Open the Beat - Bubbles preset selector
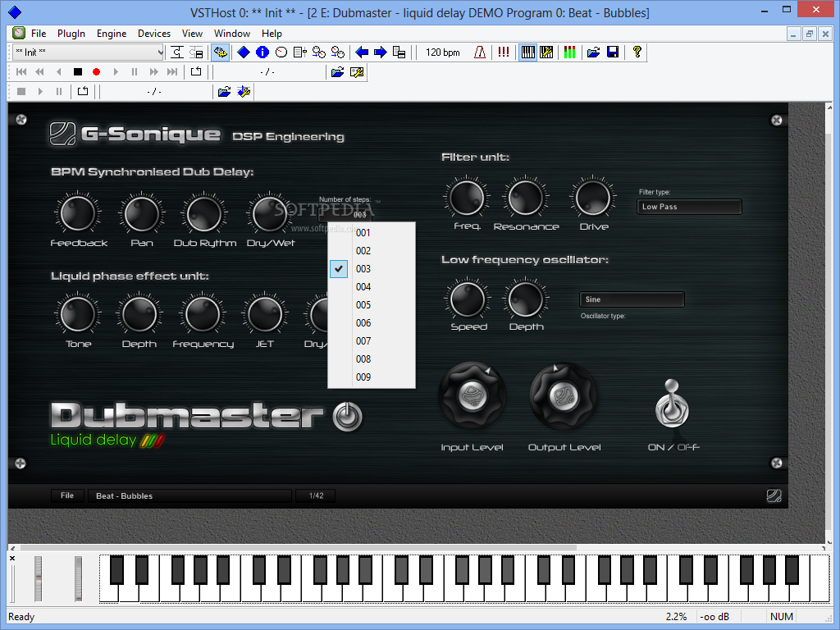The height and width of the screenshot is (630, 840). [190, 496]
